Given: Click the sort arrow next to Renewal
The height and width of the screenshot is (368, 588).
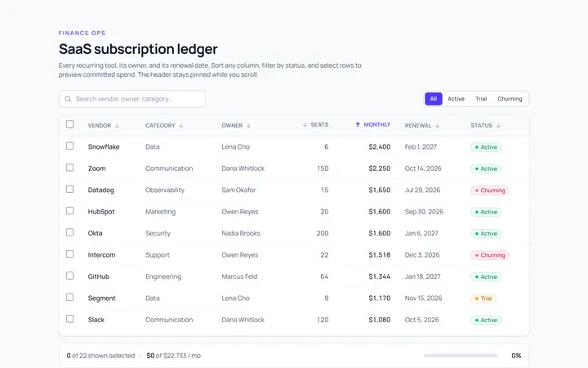Looking at the screenshot, I should [x=437, y=125].
